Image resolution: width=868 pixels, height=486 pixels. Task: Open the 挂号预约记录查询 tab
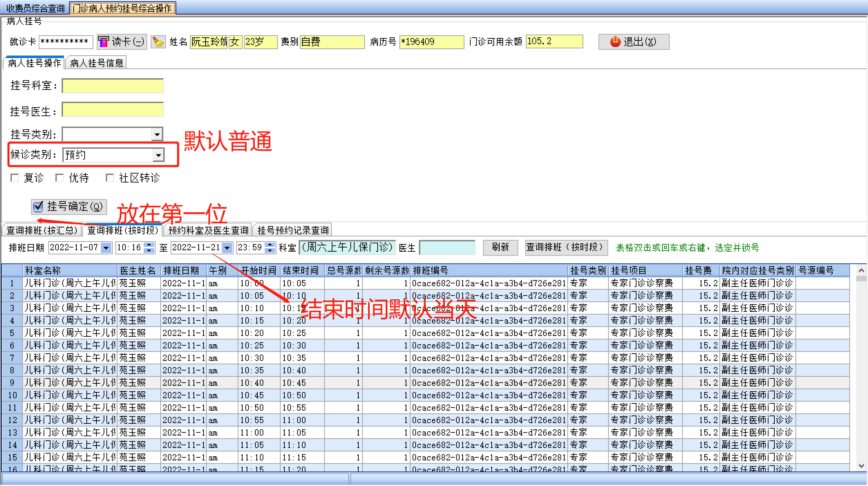[x=293, y=230]
